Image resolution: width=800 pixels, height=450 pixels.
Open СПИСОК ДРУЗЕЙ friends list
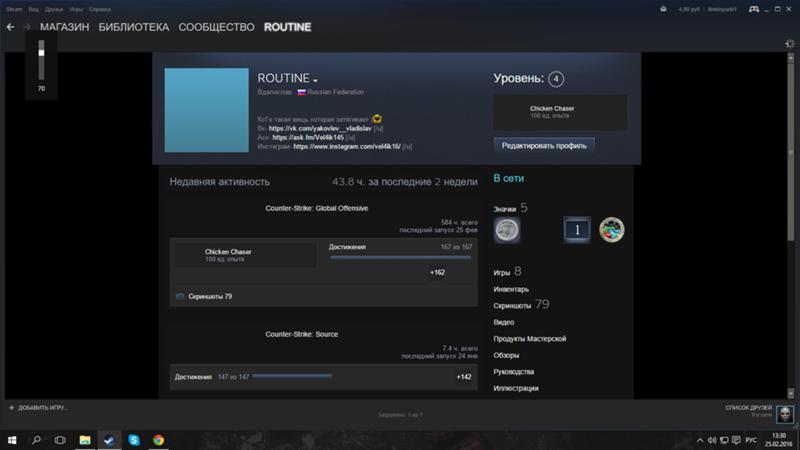(748, 408)
